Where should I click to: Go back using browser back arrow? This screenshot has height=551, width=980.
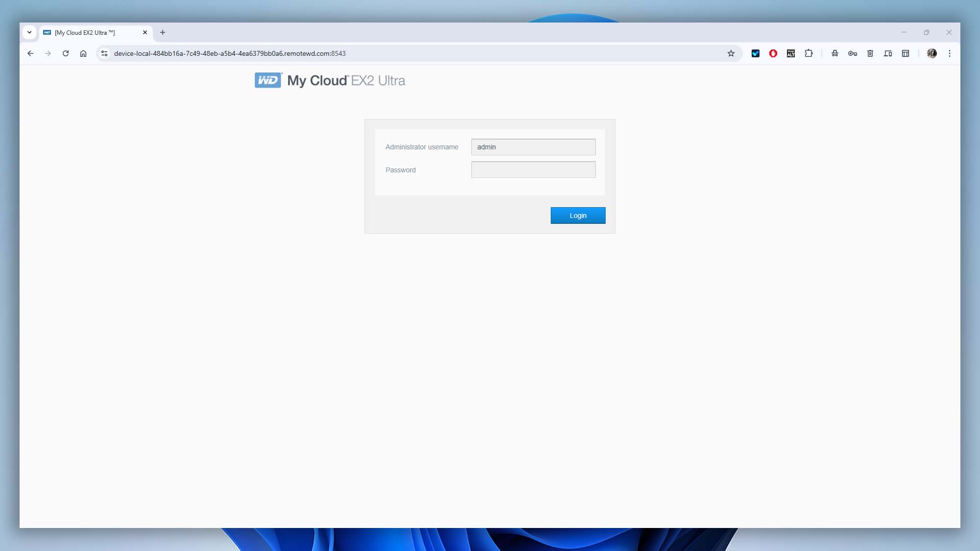coord(30,53)
